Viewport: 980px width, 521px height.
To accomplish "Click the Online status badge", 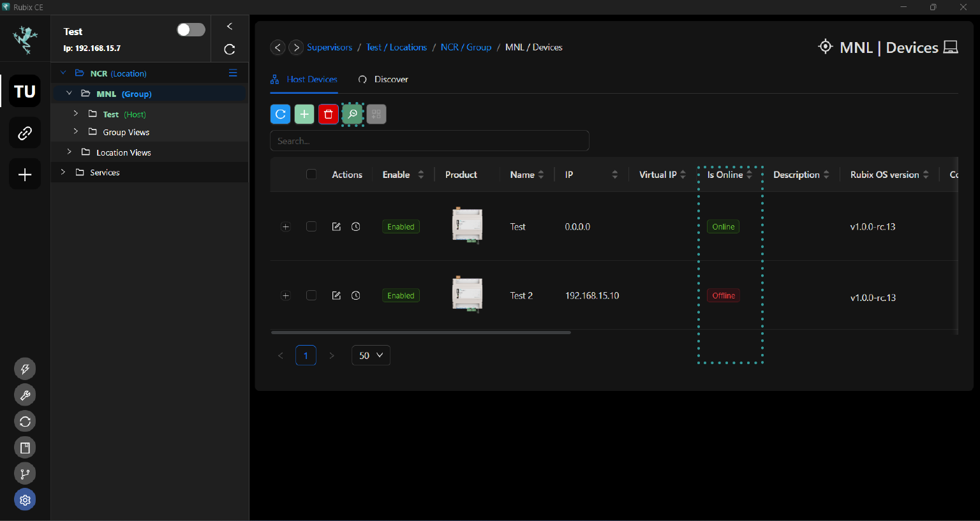I will click(x=724, y=226).
